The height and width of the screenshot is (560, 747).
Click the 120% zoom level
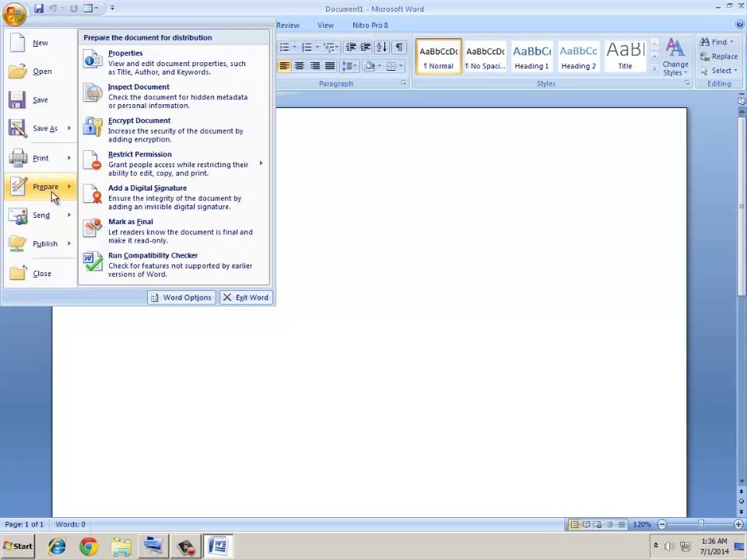[641, 524]
